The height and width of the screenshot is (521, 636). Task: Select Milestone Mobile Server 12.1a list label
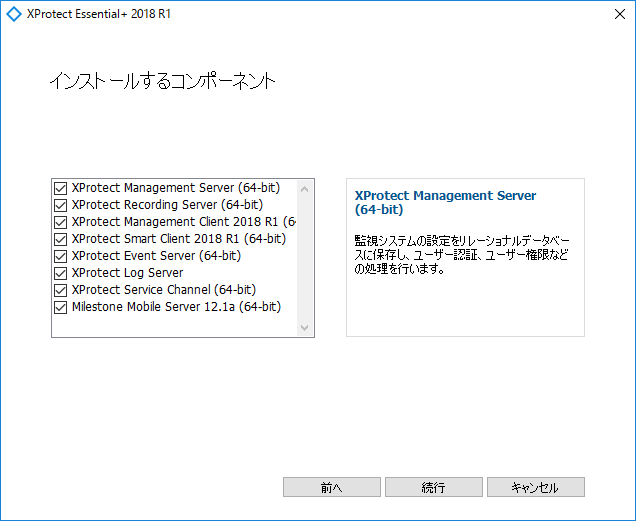pyautogui.click(x=176, y=307)
